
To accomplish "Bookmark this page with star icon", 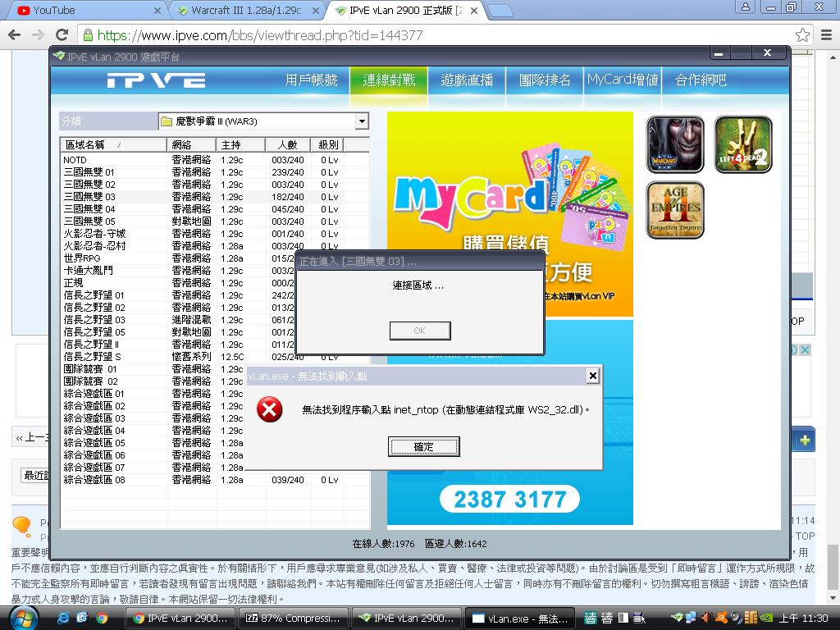I will tap(802, 35).
